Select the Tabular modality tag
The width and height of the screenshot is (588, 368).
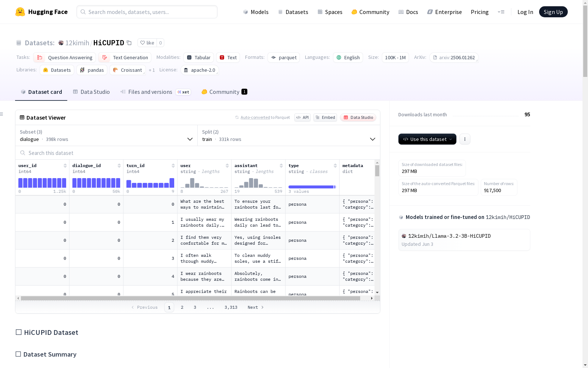click(198, 57)
